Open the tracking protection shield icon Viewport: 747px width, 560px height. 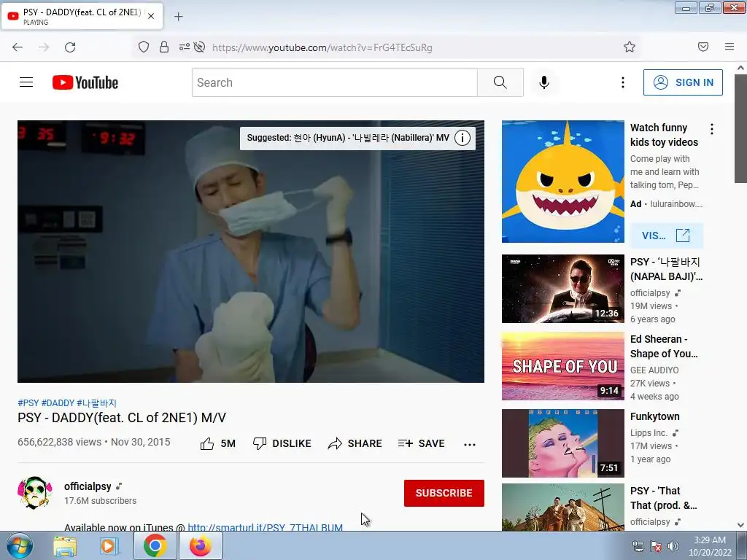point(144,47)
